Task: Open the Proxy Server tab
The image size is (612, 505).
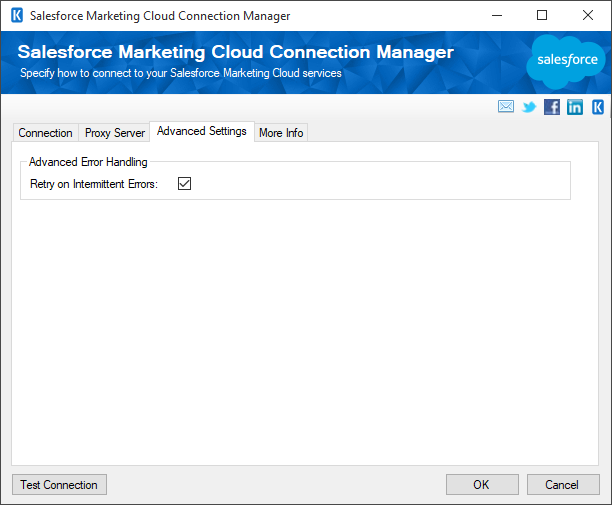Action: point(115,133)
